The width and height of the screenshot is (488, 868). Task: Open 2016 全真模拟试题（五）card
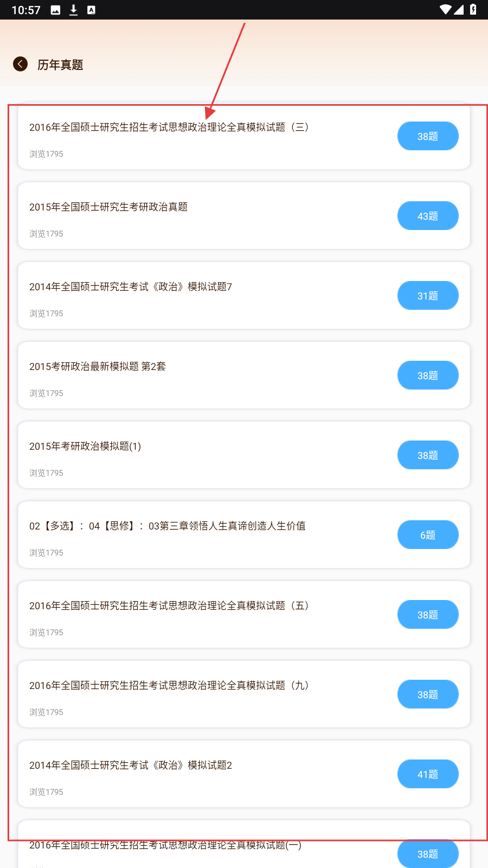click(x=169, y=606)
